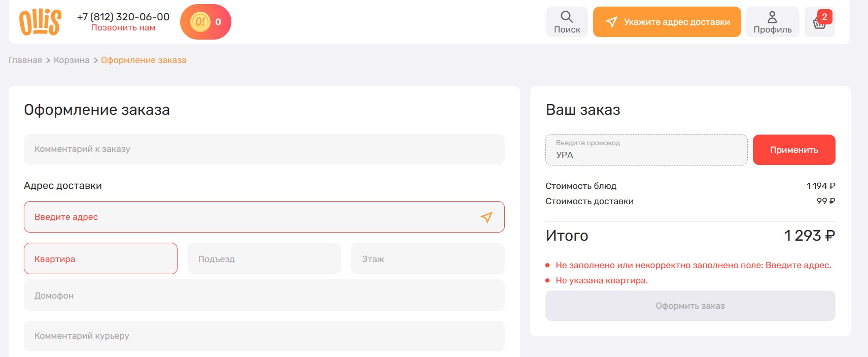Screen dimensions: 868x357
Task: Click the Стоимость доставки value 99 ₽
Action: click(x=826, y=201)
